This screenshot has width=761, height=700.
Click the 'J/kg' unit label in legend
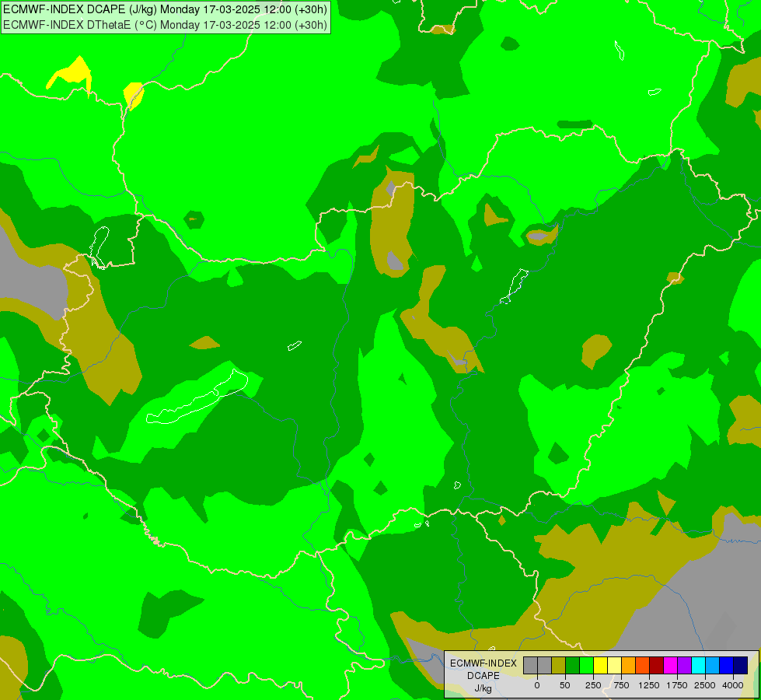(x=483, y=688)
